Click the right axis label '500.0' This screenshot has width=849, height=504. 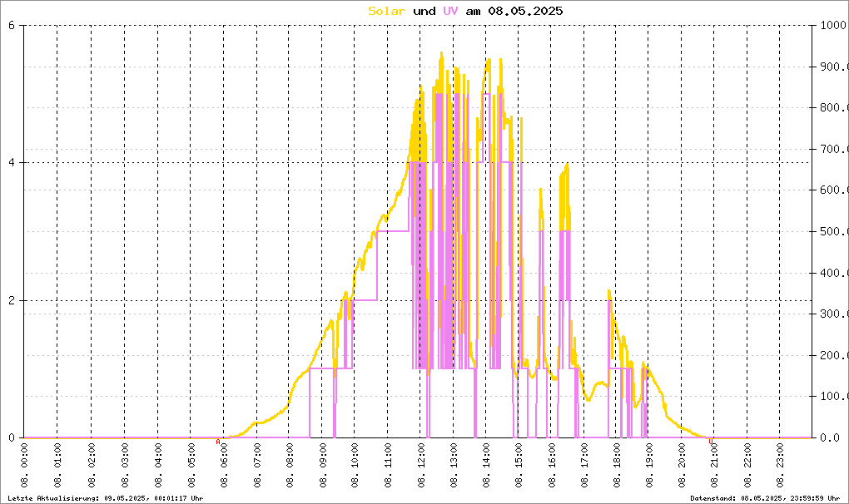point(834,231)
